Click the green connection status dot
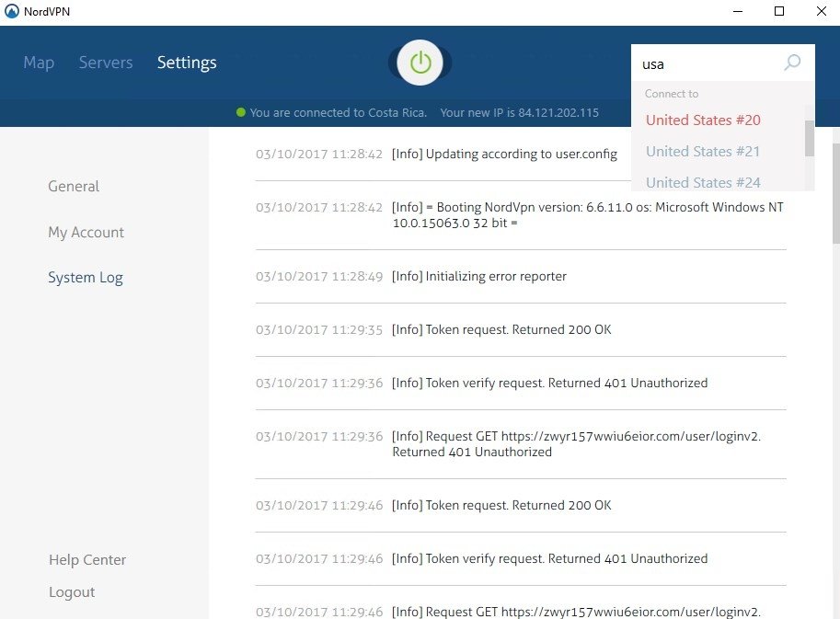Image resolution: width=840 pixels, height=619 pixels. click(240, 112)
